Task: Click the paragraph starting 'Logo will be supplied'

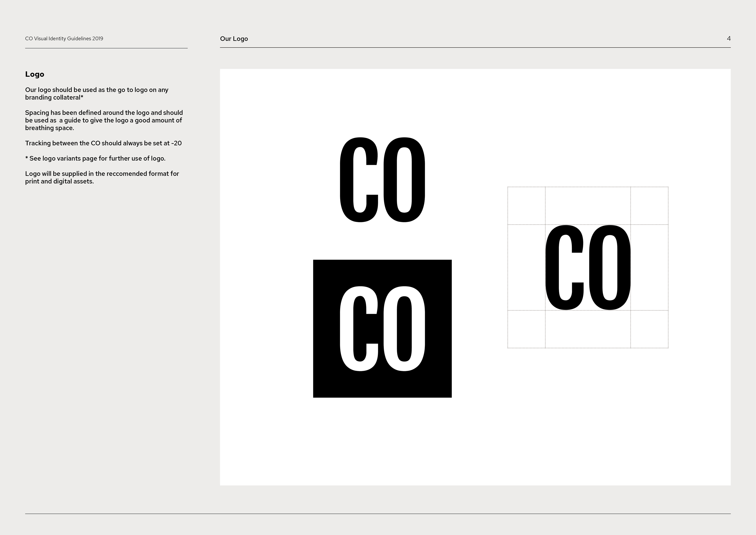Action: point(102,177)
